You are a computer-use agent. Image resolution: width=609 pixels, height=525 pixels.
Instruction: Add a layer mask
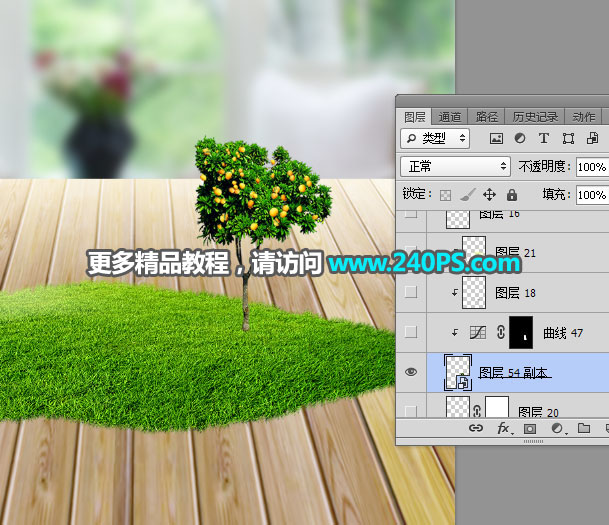[x=530, y=428]
